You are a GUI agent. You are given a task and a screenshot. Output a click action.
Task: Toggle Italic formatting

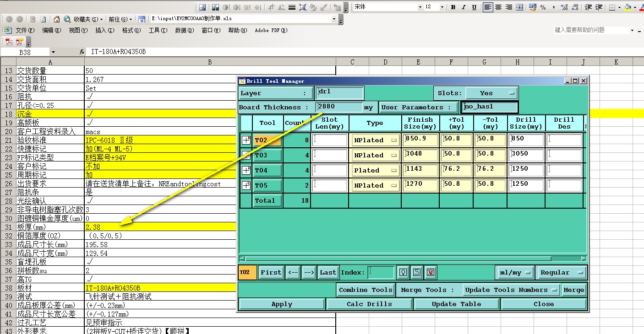click(464, 7)
